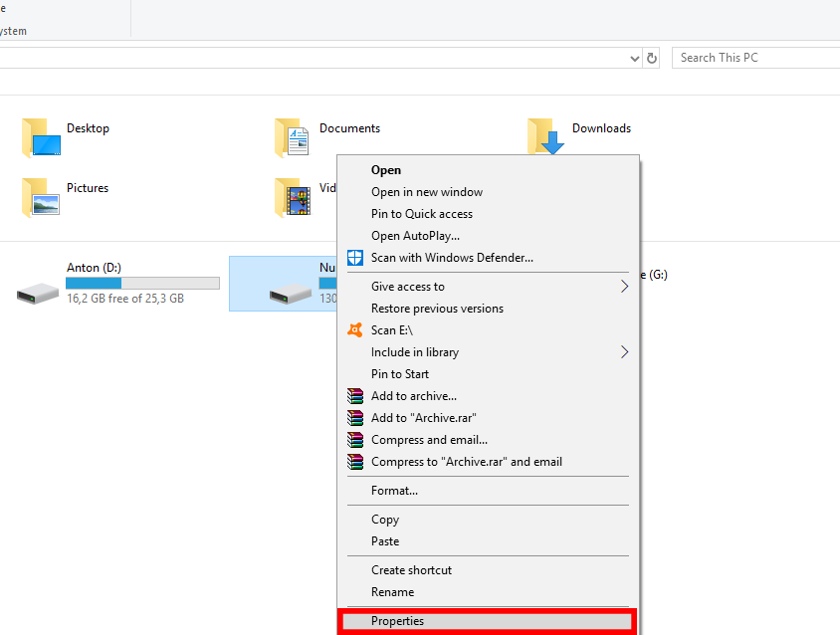This screenshot has height=635, width=840.
Task: Open the address bar dropdown arrow
Action: pyautogui.click(x=635, y=58)
